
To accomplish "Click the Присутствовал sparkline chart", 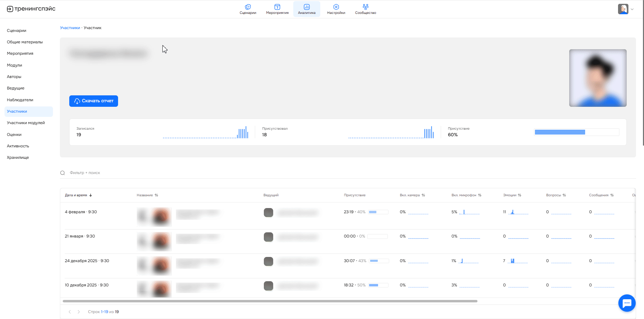I will [391, 132].
